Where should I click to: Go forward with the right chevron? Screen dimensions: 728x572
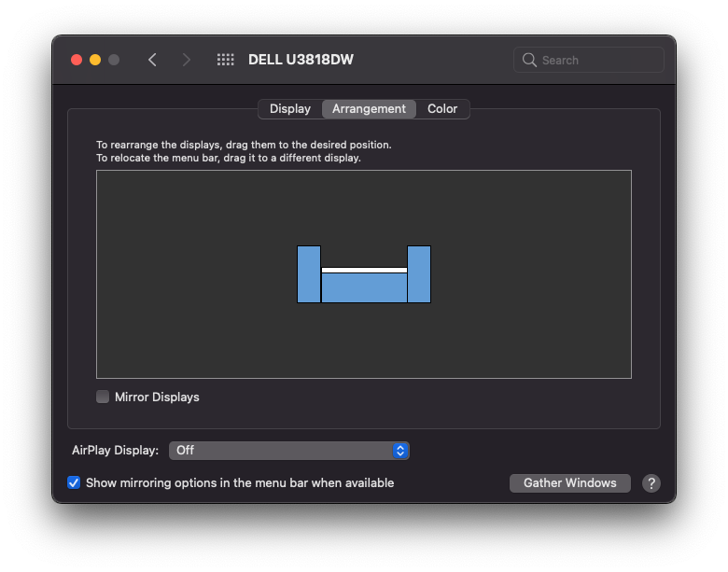coord(186,60)
